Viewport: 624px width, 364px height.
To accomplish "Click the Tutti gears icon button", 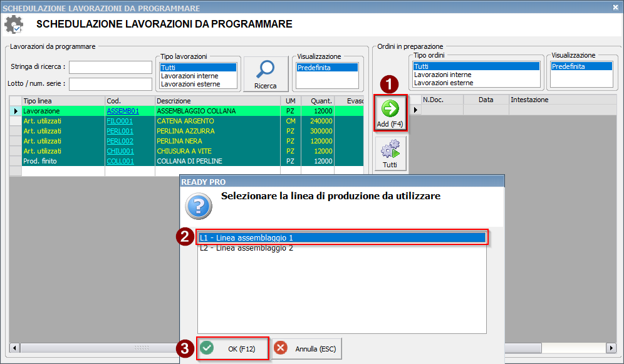I will pos(390,153).
